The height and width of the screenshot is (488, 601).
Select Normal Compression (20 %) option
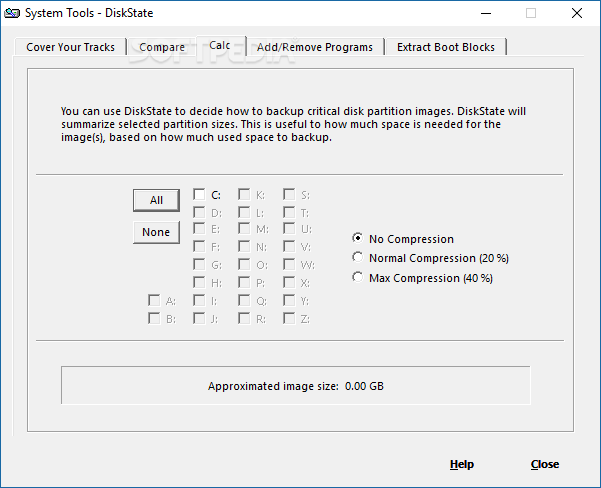click(x=358, y=257)
